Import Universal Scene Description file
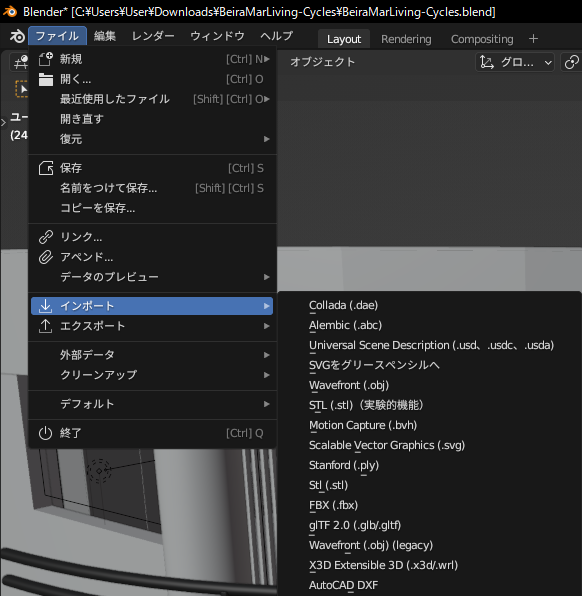 [x=430, y=345]
